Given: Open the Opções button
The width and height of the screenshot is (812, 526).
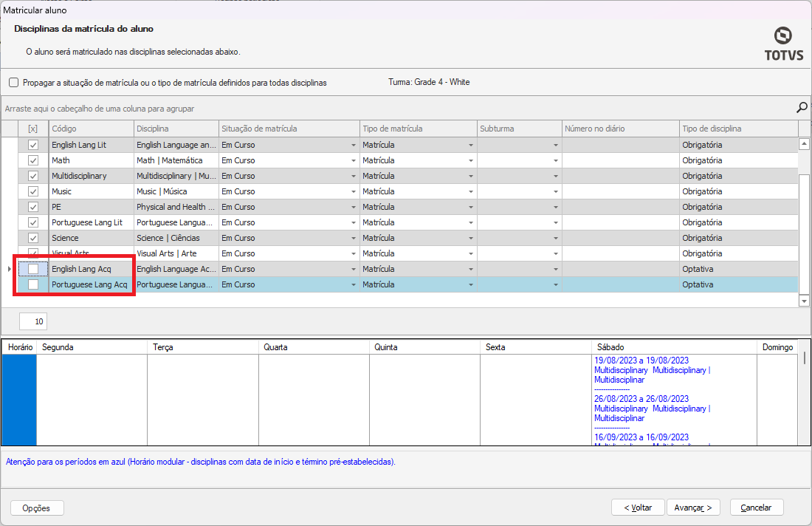Looking at the screenshot, I should (37, 508).
